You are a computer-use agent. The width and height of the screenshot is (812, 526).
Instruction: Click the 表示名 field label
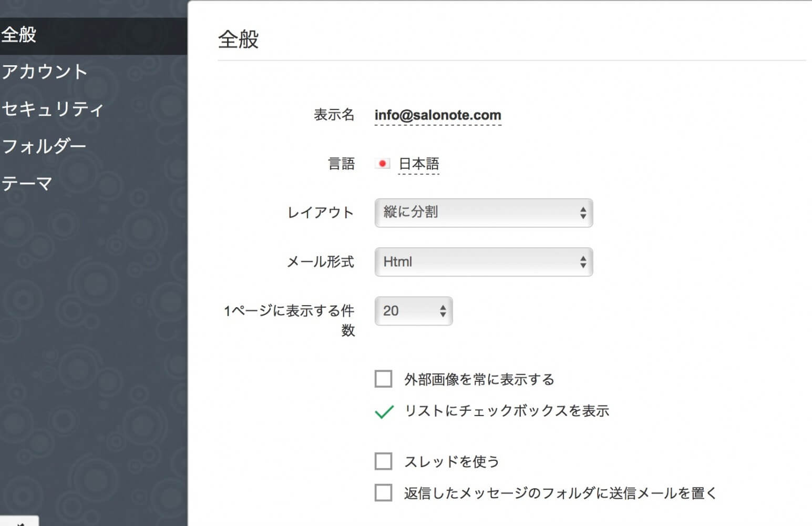coord(334,115)
